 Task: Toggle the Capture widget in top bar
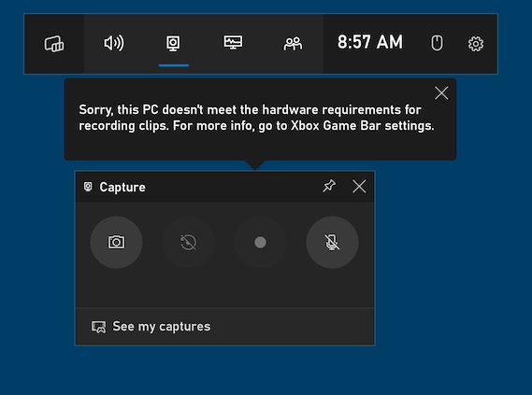173,44
